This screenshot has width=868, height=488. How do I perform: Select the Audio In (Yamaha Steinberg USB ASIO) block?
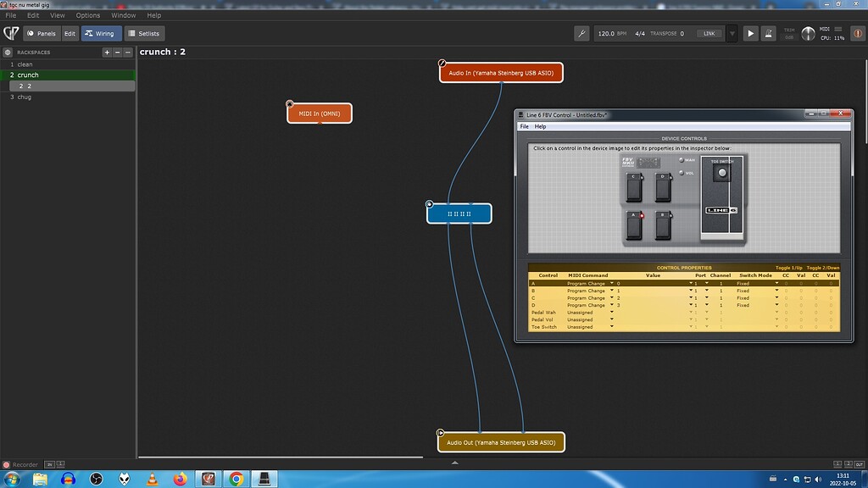pyautogui.click(x=501, y=73)
